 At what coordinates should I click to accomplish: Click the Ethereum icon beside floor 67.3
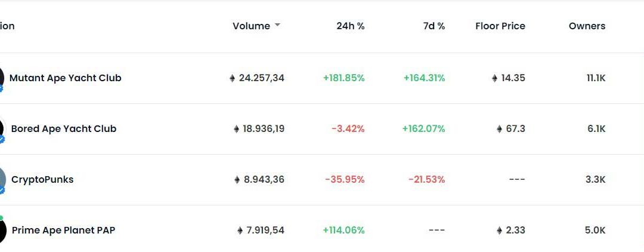499,129
